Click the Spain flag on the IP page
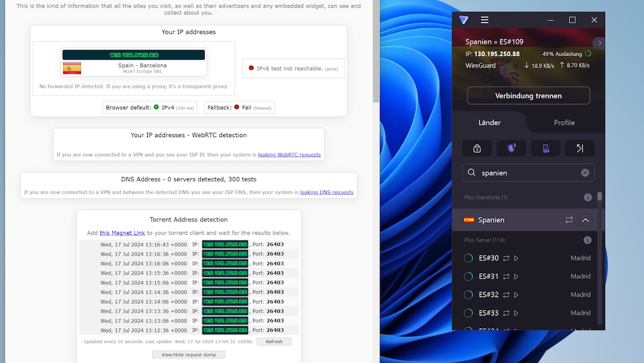The width and height of the screenshot is (644, 363). coord(72,68)
